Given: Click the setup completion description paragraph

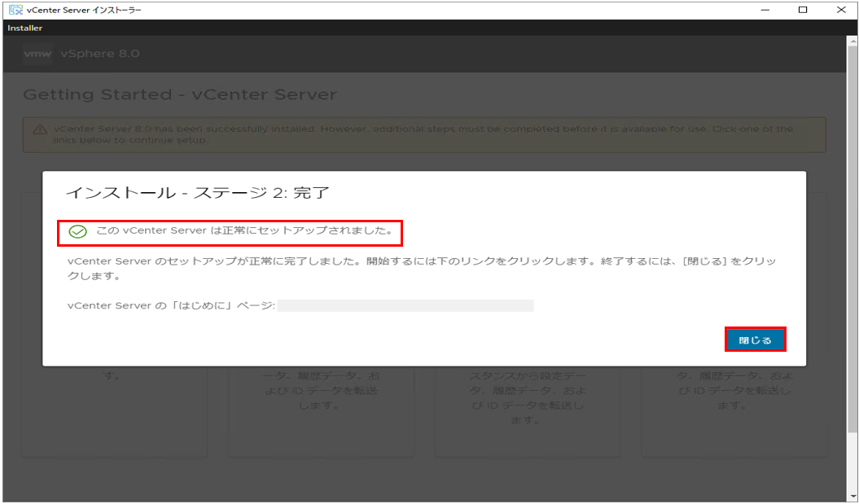Looking at the screenshot, I should tap(421, 269).
